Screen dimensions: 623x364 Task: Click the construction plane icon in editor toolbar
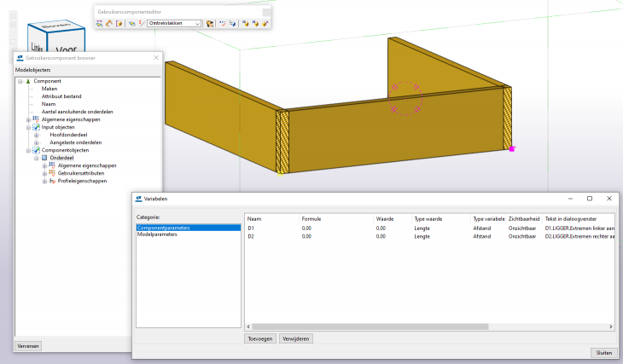click(x=132, y=24)
